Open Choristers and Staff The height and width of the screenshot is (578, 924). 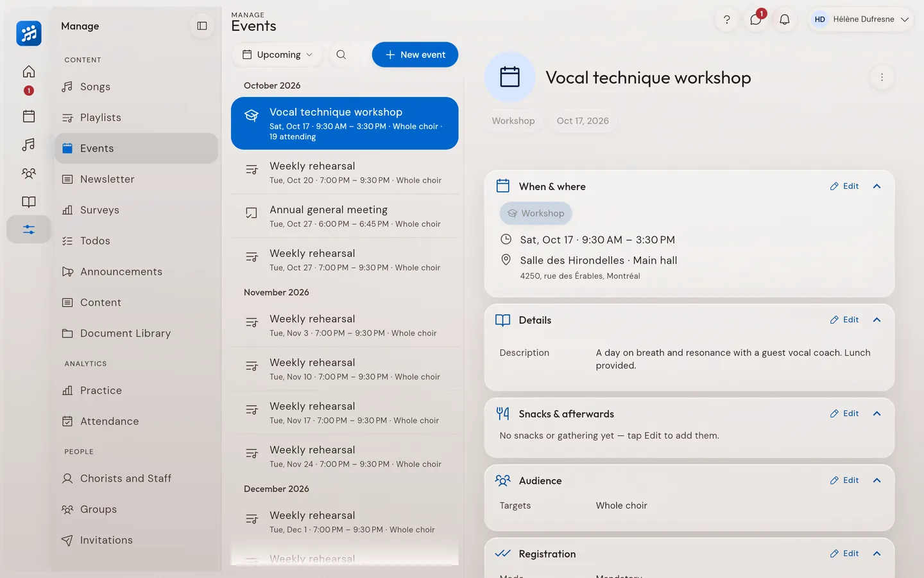(136, 478)
